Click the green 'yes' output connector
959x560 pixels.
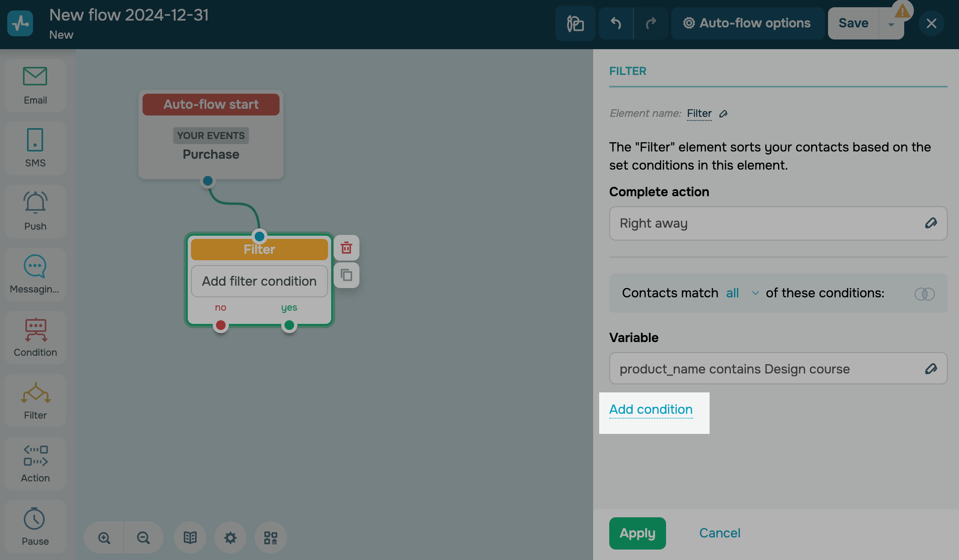pyautogui.click(x=289, y=325)
